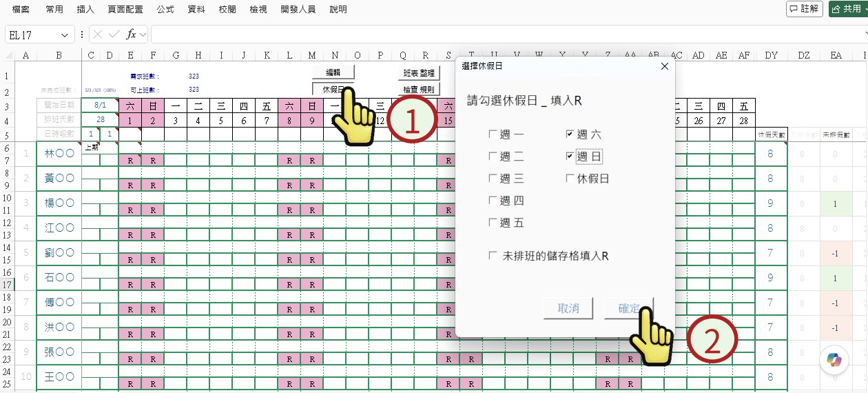Click the 取消 button in dialog

click(x=568, y=308)
